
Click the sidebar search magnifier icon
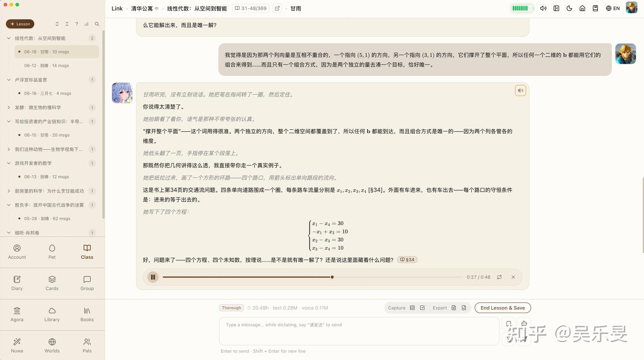tap(97, 24)
